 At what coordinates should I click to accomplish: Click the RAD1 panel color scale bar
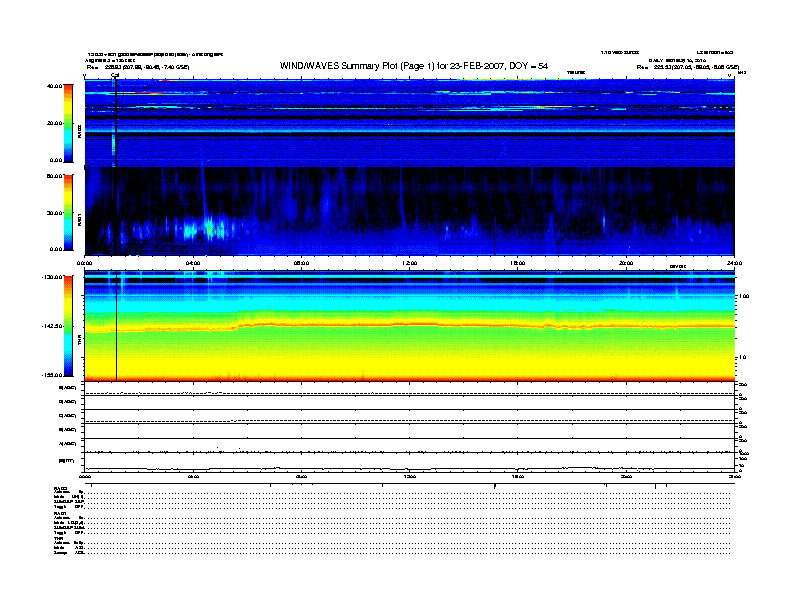(68, 212)
